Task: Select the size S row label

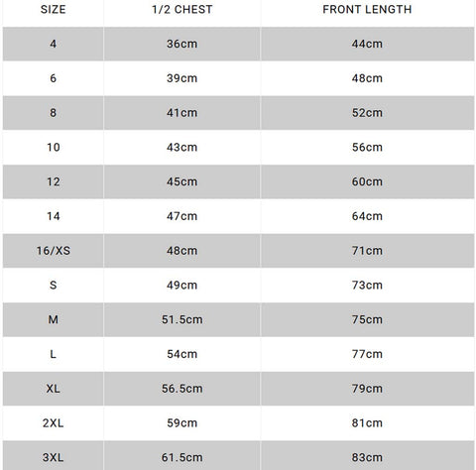Action: click(x=53, y=285)
